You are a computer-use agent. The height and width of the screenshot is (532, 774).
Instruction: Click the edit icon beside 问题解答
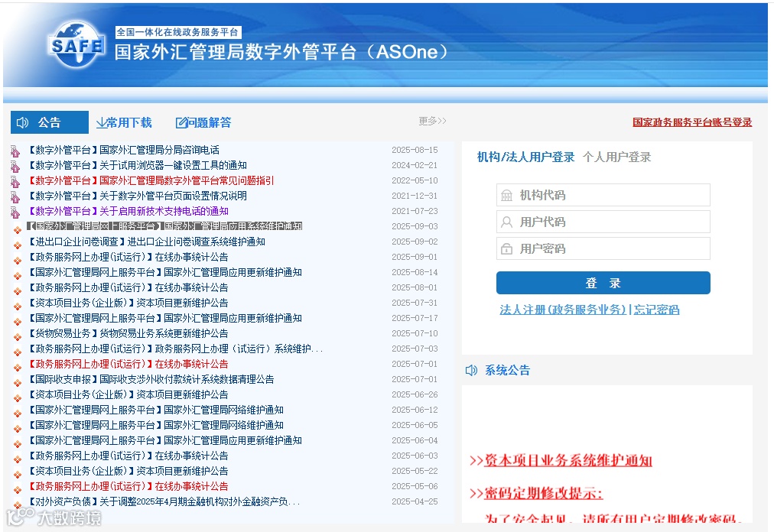tap(181, 122)
